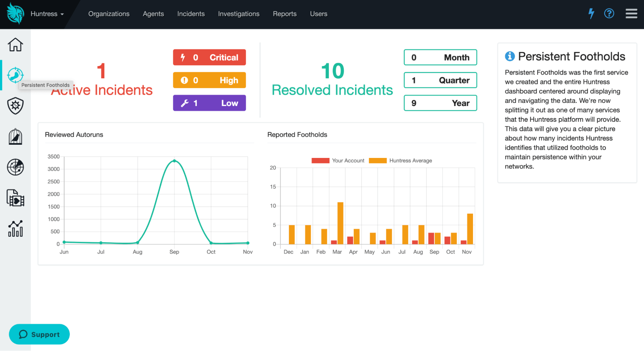Viewport: 644px width, 351px height.
Task: Toggle Huntress Average legend series
Action: [x=400, y=161]
